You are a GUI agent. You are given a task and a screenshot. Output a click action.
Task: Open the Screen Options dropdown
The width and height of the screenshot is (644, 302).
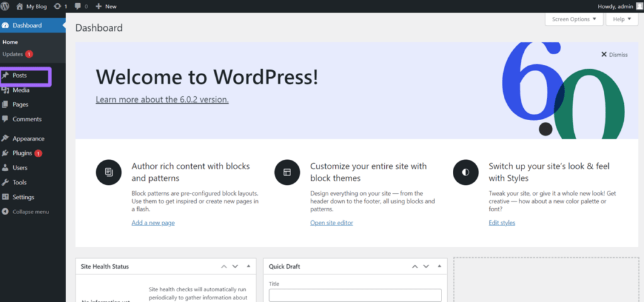click(574, 20)
